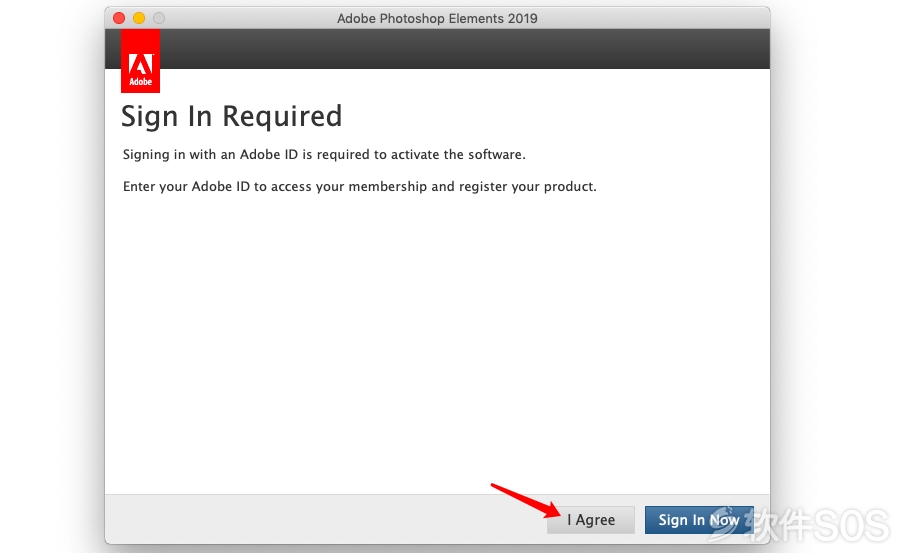904x553 pixels.
Task: Click the sentence about activating the software
Action: (x=324, y=155)
